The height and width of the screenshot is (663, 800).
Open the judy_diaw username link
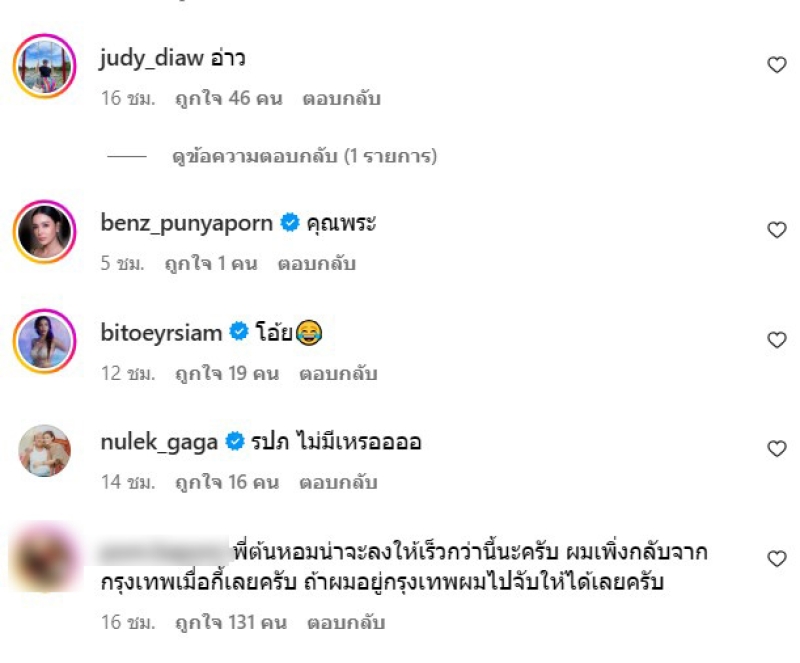click(152, 58)
